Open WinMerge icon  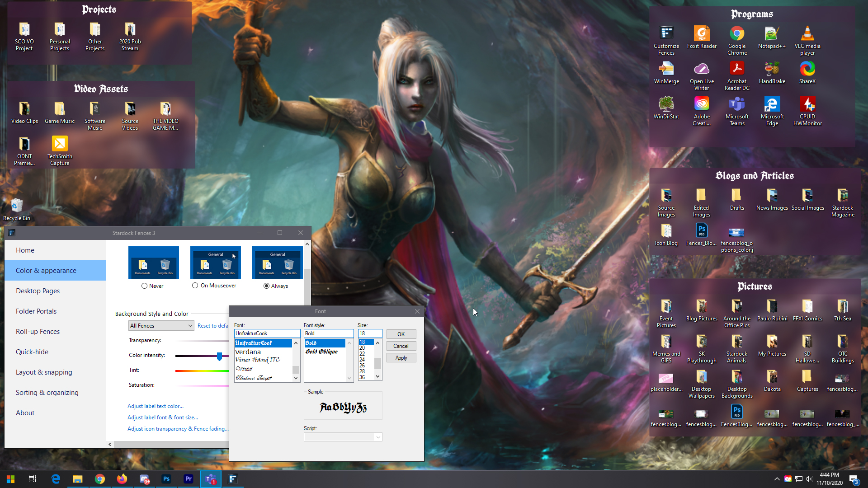(666, 72)
